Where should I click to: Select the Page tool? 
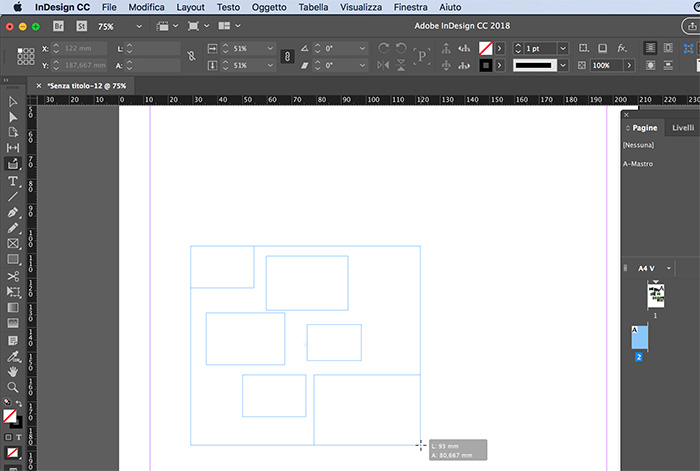coord(13,132)
